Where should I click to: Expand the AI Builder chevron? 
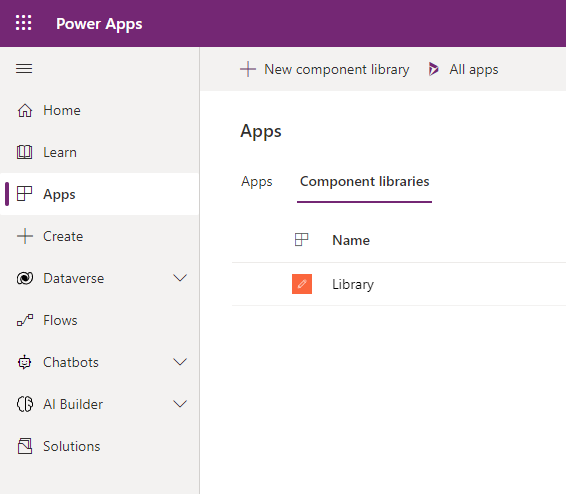coord(180,404)
